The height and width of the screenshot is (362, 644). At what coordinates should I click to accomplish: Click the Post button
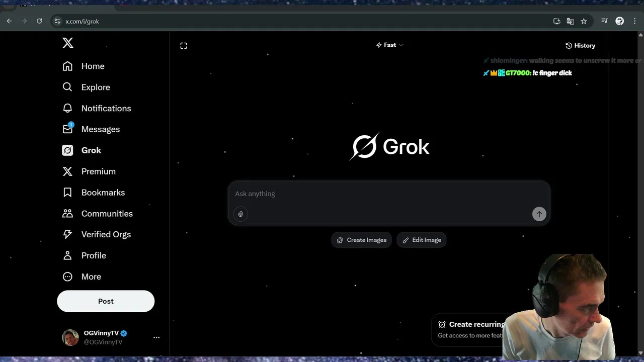[x=106, y=301]
